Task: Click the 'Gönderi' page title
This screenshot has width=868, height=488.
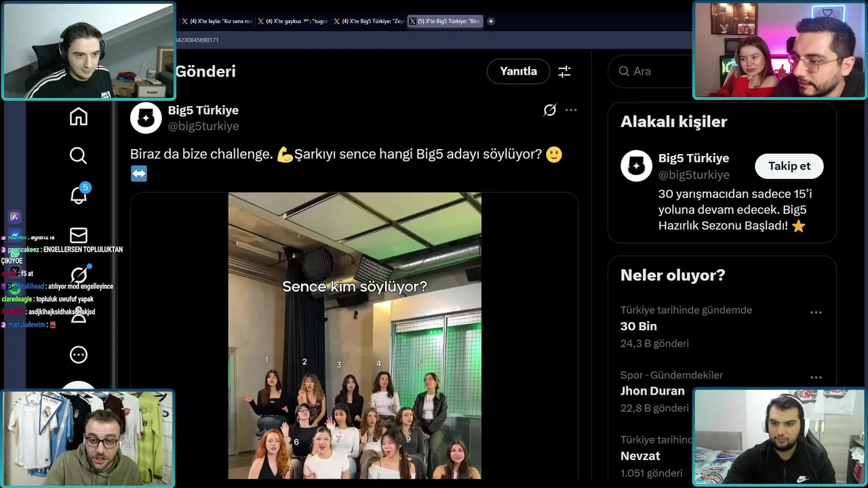Action: point(205,71)
